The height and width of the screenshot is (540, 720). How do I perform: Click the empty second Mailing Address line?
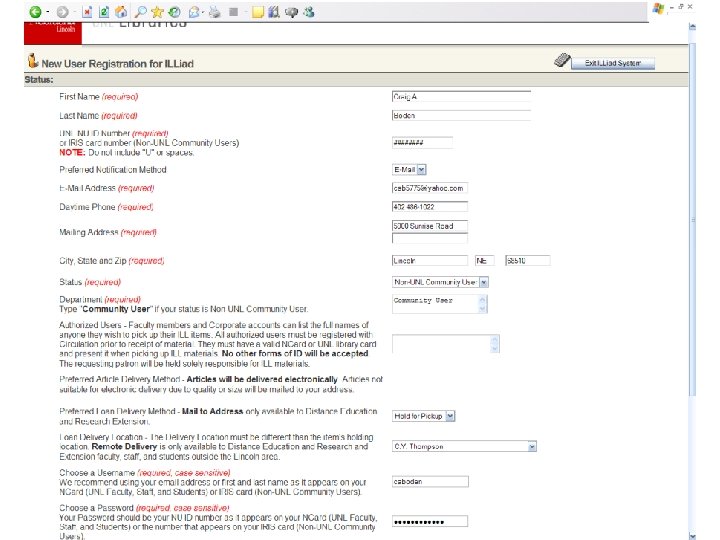pos(430,238)
